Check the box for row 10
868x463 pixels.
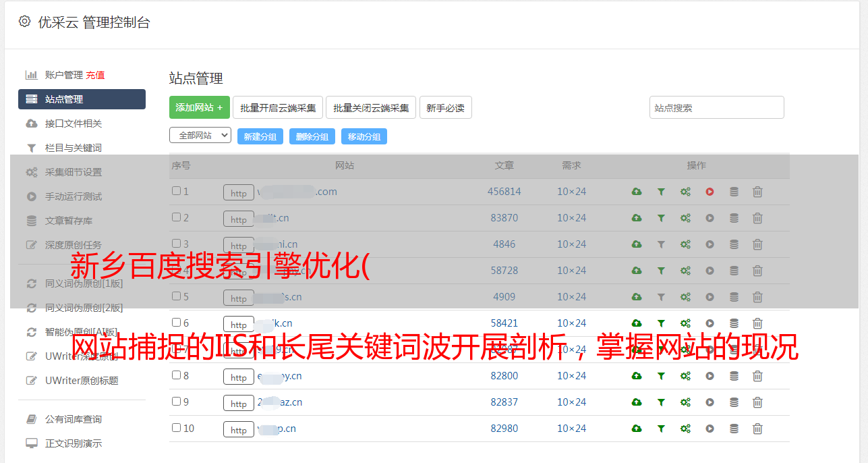[x=176, y=428]
